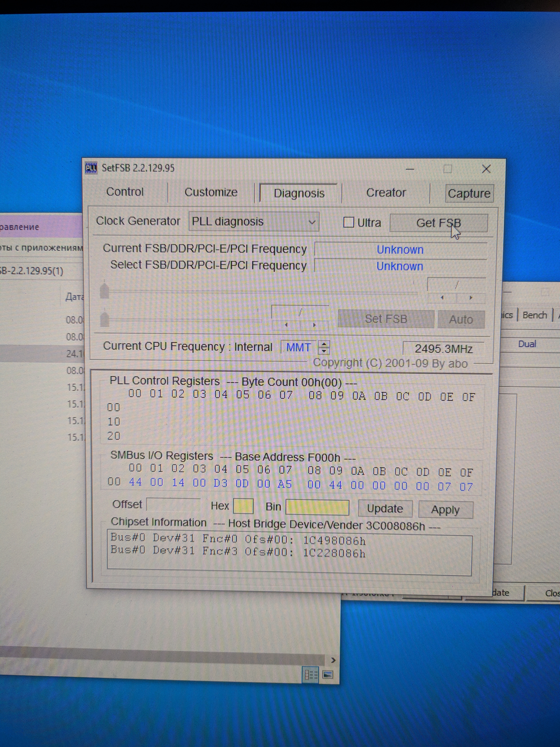The width and height of the screenshot is (560, 747).
Task: Click into the Offset input field
Action: pyautogui.click(x=174, y=504)
